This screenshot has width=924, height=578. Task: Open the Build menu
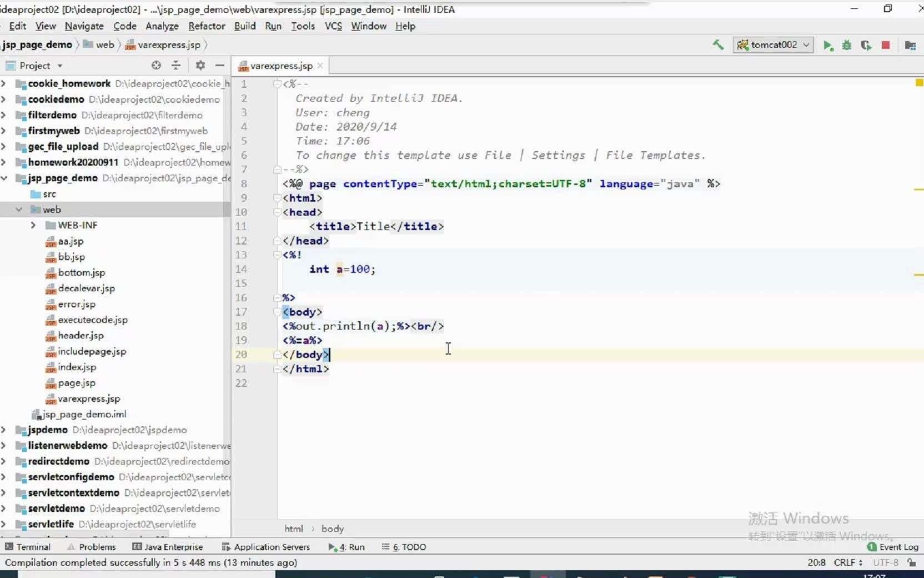(245, 26)
